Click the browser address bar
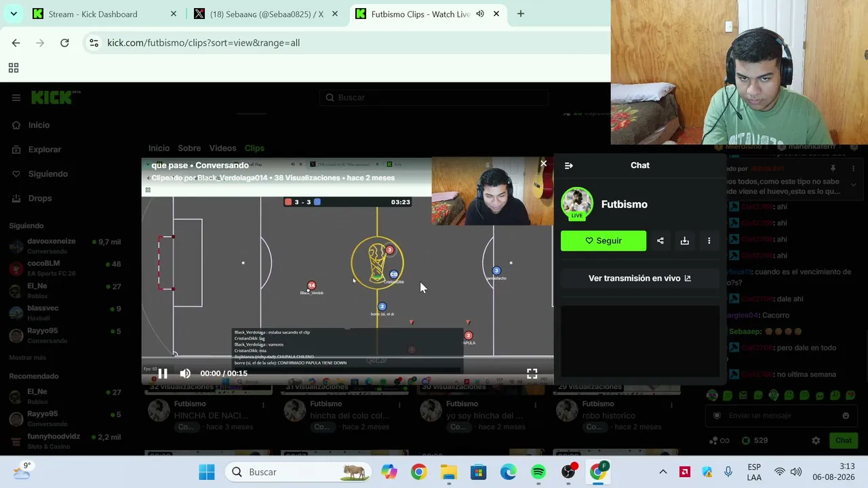This screenshot has width=868, height=488. (346, 43)
